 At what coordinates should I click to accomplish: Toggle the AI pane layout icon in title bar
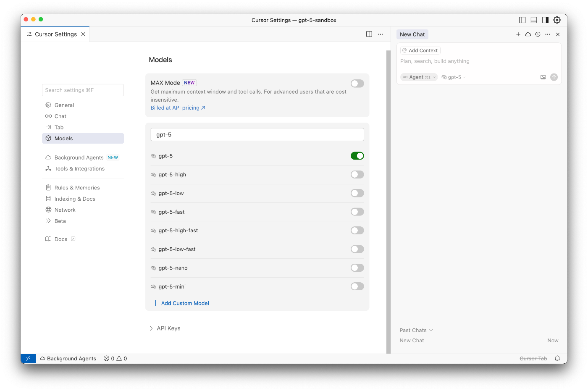point(545,20)
